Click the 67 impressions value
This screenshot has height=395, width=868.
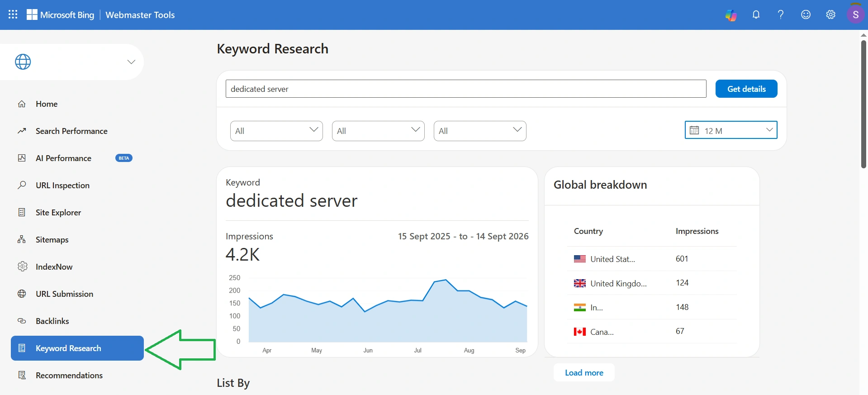pos(680,331)
